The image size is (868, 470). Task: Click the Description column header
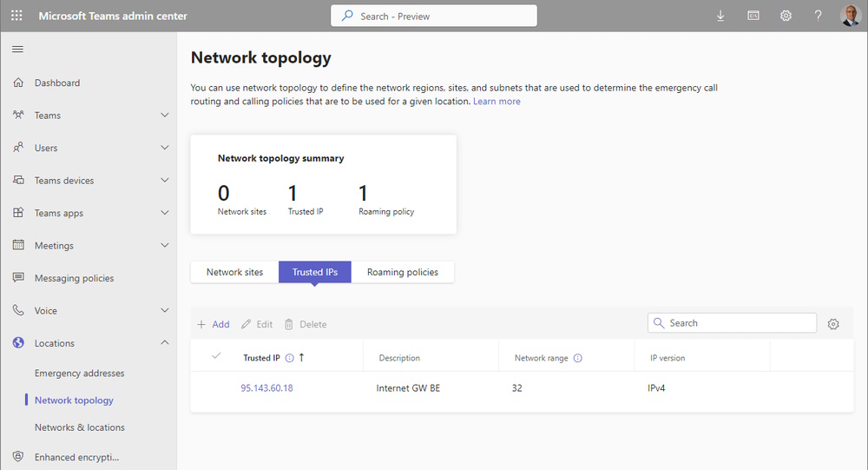click(399, 358)
